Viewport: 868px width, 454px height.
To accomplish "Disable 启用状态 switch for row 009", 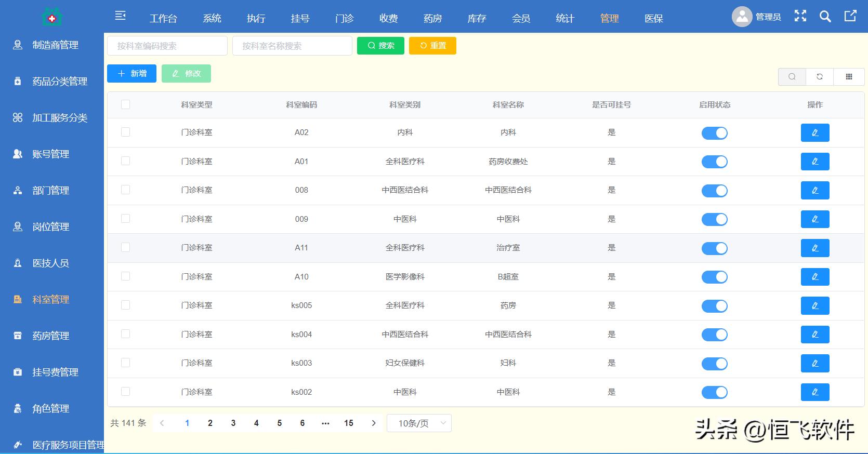I will [x=715, y=219].
